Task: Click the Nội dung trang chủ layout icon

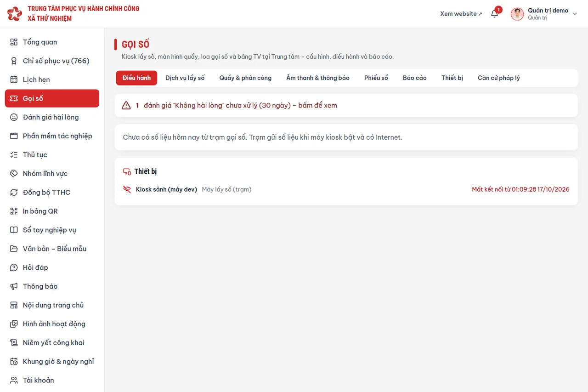Action: click(x=14, y=305)
